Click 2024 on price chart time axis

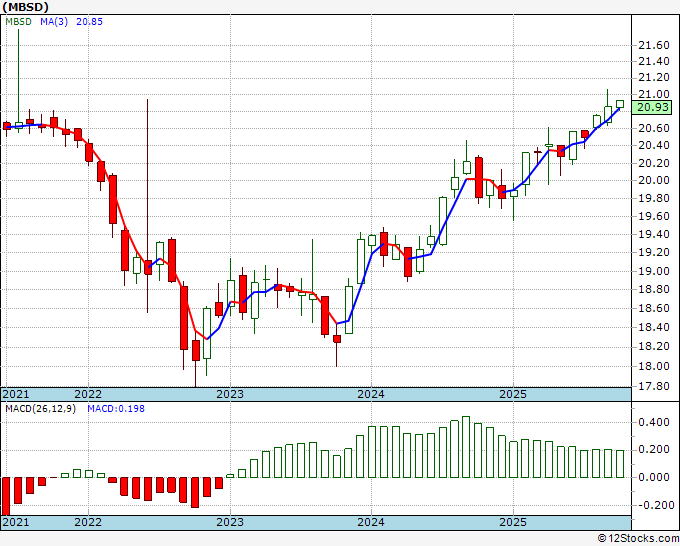(x=371, y=394)
